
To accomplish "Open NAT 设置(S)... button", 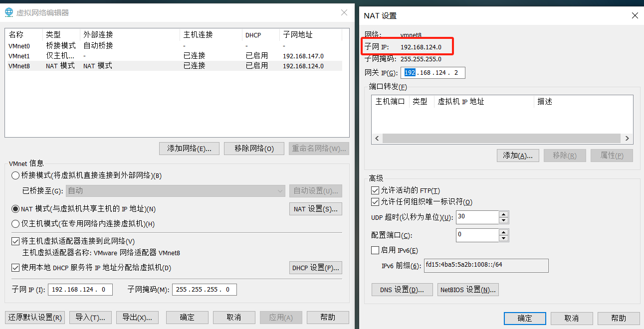I will point(316,209).
